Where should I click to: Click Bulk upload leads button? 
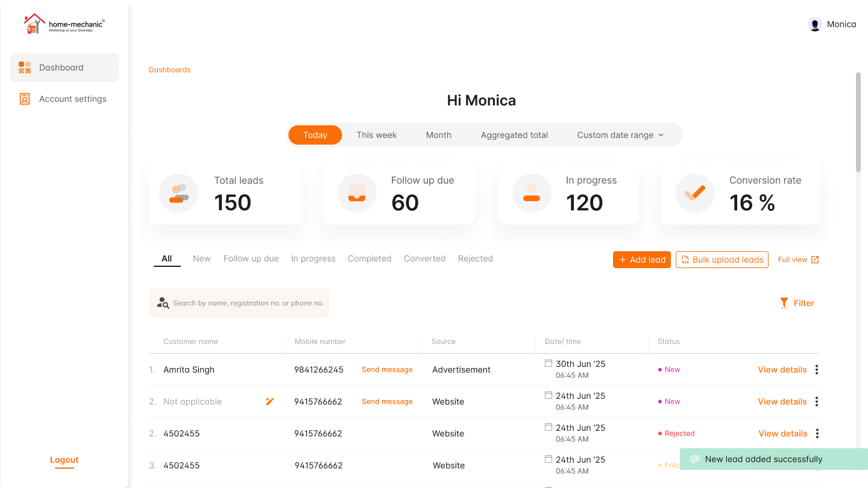tap(722, 260)
